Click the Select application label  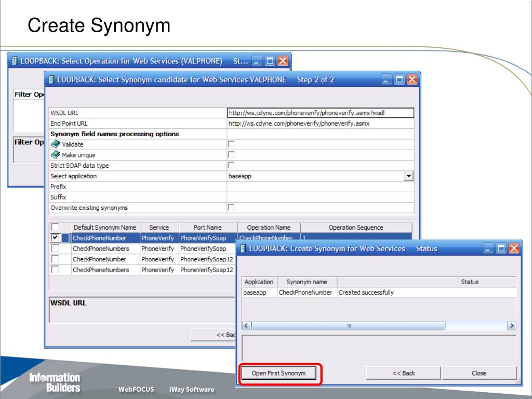pyautogui.click(x=74, y=176)
